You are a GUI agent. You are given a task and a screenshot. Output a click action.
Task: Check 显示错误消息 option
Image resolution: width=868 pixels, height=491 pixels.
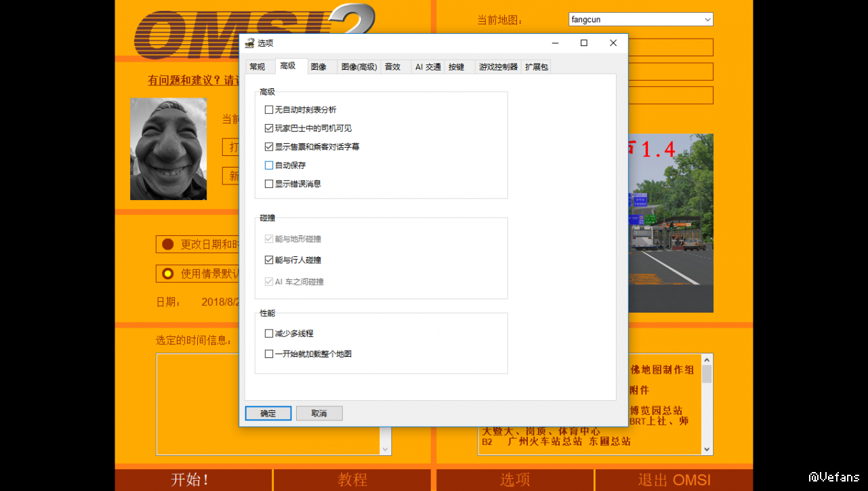coord(269,184)
